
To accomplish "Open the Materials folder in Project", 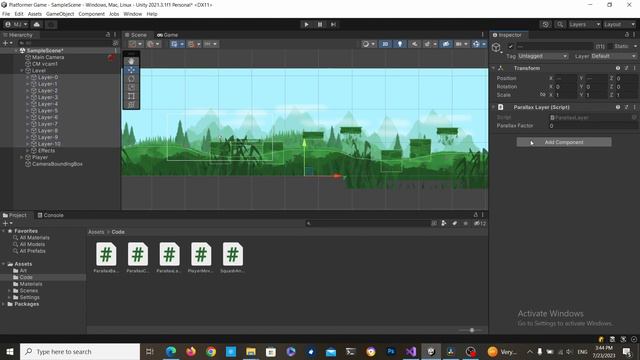I will [31, 284].
